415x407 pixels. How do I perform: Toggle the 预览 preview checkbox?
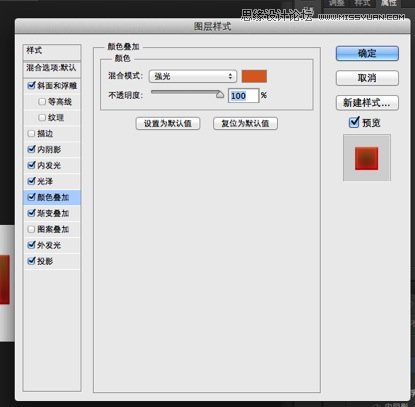pyautogui.click(x=354, y=122)
